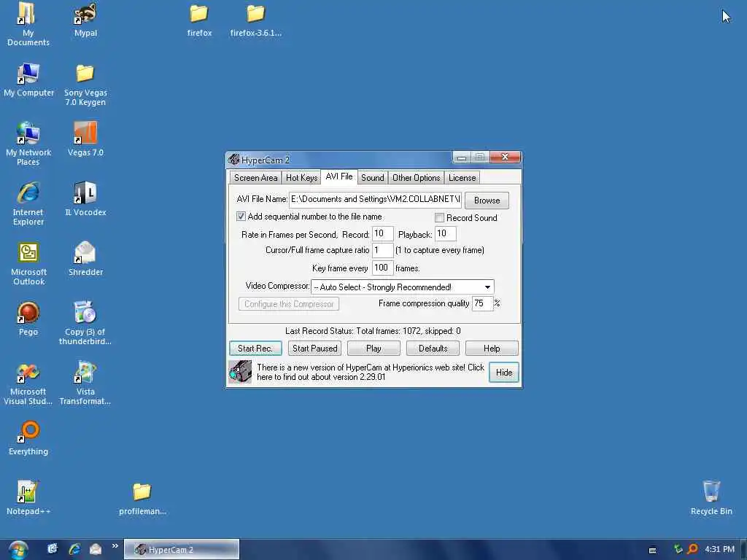Screen dimensions: 747x560
Task: Select the Vegas 7.0 shortcut icon
Action: (x=85, y=139)
